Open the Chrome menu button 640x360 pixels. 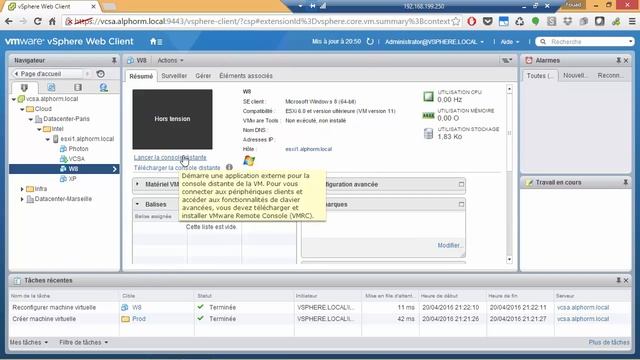(631, 21)
